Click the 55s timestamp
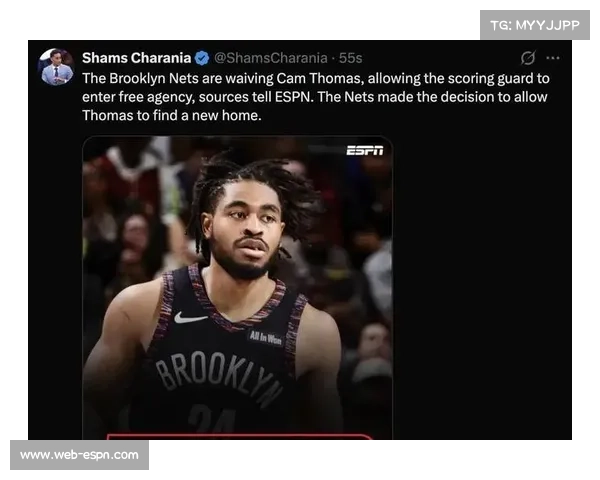The image size is (600, 480). click(x=350, y=58)
